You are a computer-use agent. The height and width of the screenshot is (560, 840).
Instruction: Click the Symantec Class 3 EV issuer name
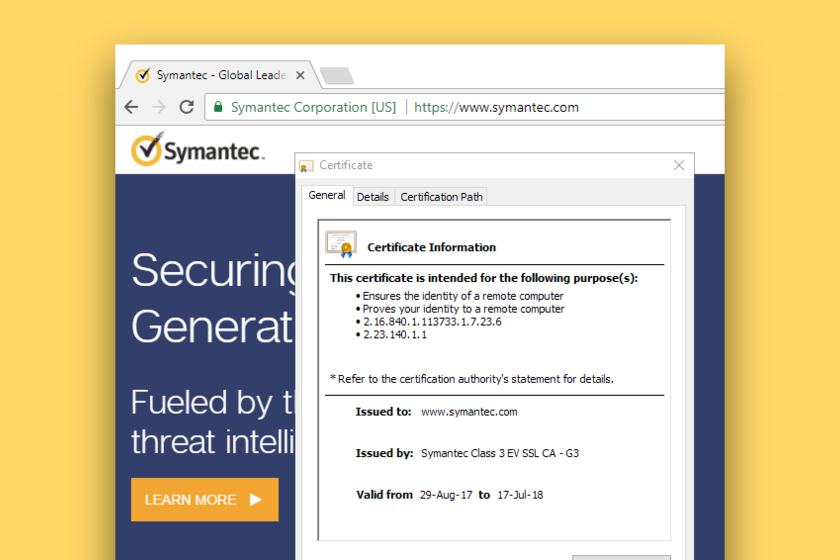[500, 453]
